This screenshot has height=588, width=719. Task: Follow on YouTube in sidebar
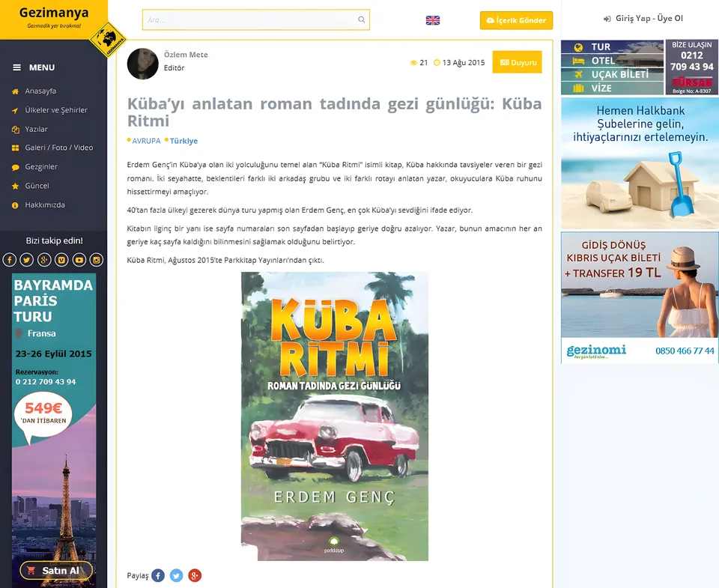point(79,260)
